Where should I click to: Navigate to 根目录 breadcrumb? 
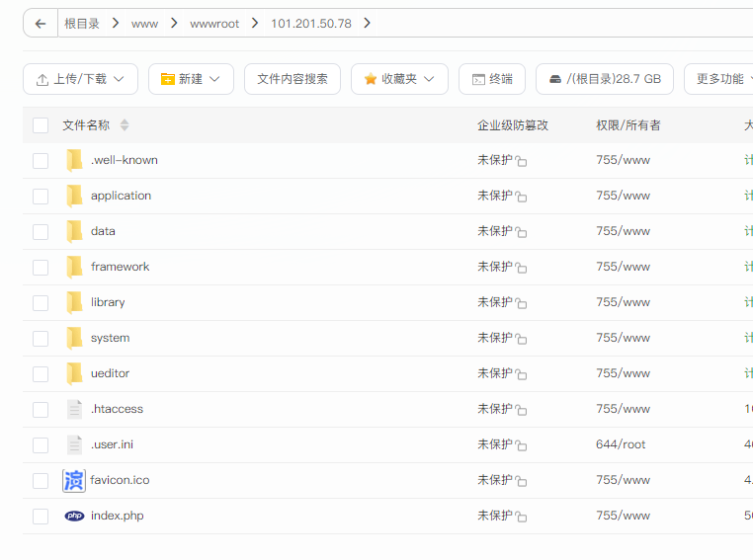click(x=82, y=24)
